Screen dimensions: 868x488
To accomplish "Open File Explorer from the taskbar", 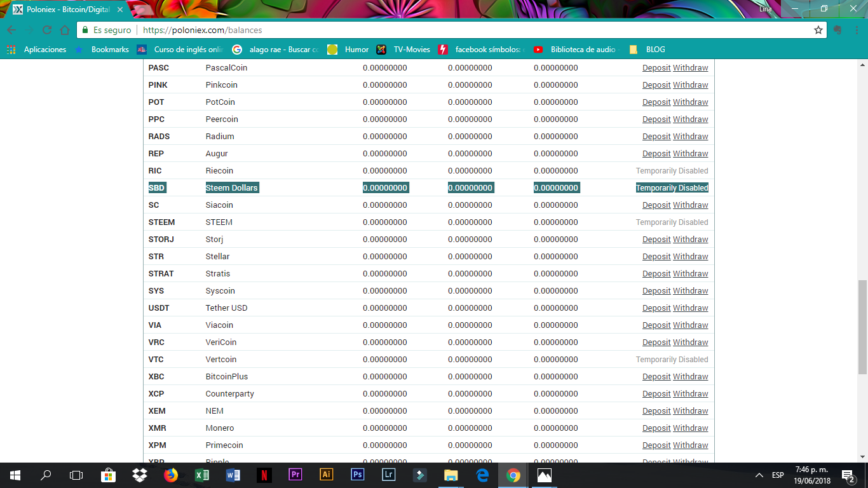I will pos(451,475).
